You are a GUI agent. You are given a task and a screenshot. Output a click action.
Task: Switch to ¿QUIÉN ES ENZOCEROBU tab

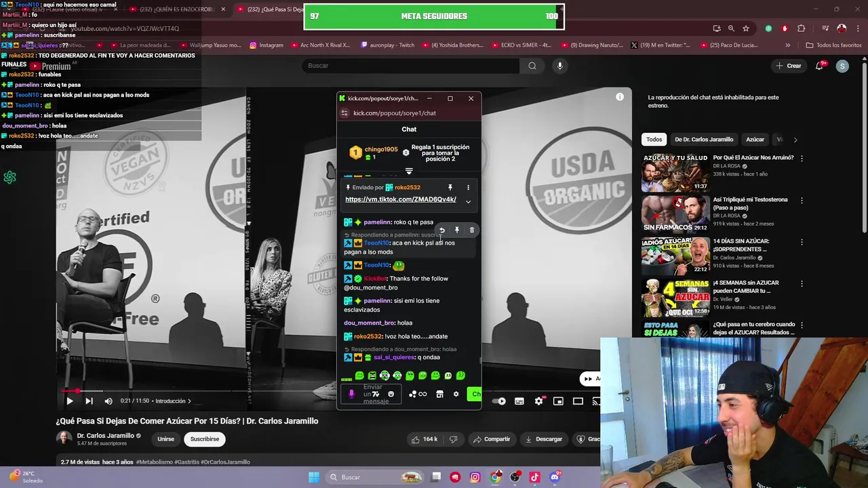pos(176,9)
